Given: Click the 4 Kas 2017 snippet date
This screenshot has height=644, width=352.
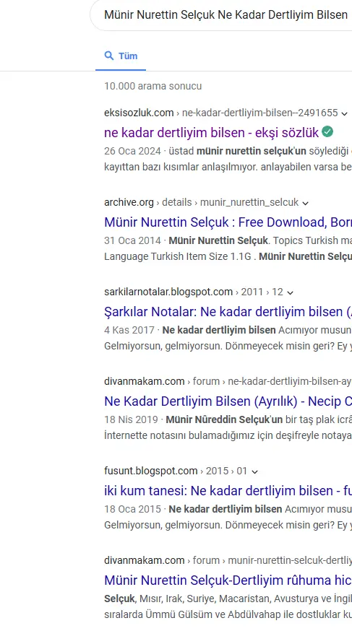Looking at the screenshot, I should [x=129, y=330].
